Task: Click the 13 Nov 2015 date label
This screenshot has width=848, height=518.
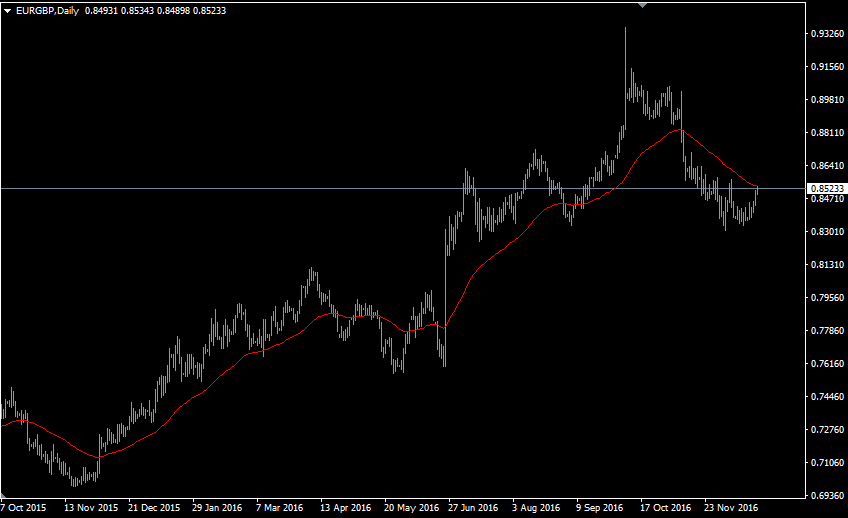Action: point(91,508)
